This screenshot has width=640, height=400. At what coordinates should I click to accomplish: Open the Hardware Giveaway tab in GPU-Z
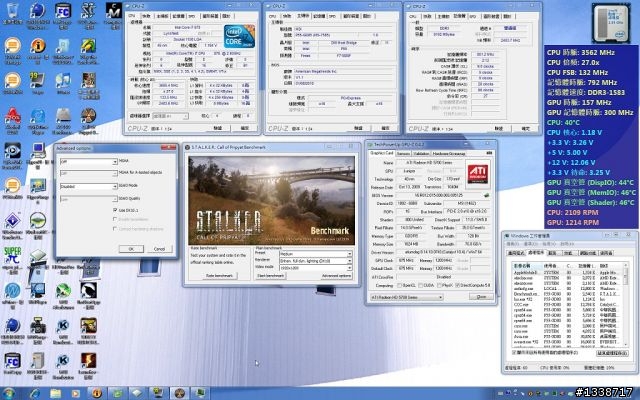click(449, 153)
